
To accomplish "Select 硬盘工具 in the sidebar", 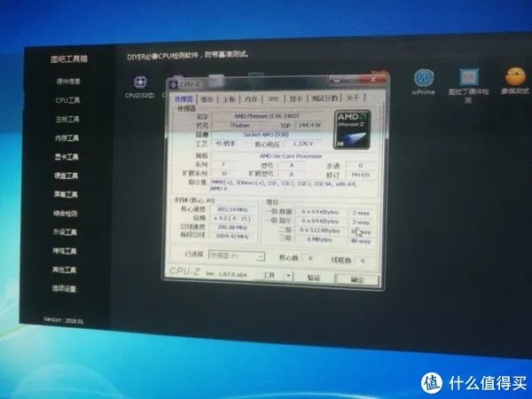I will coord(66,176).
